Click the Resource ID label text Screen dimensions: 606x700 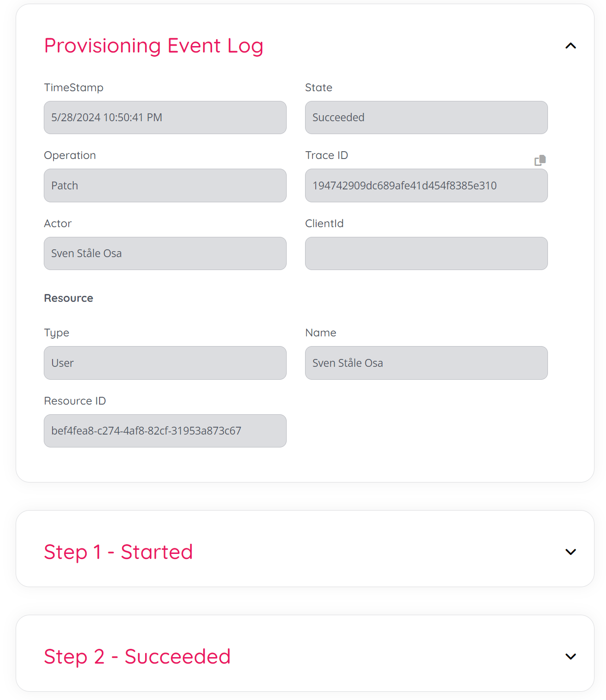(75, 401)
